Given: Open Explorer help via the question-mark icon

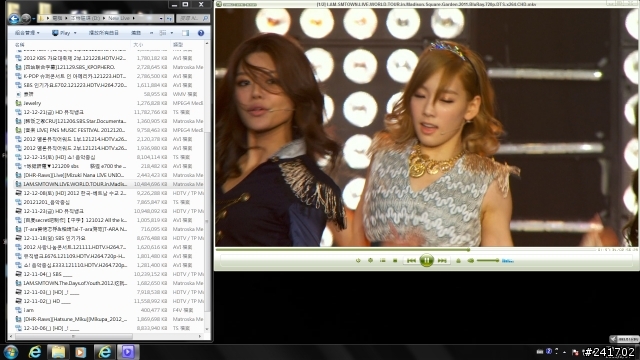Looking at the screenshot, I should click(x=201, y=33).
